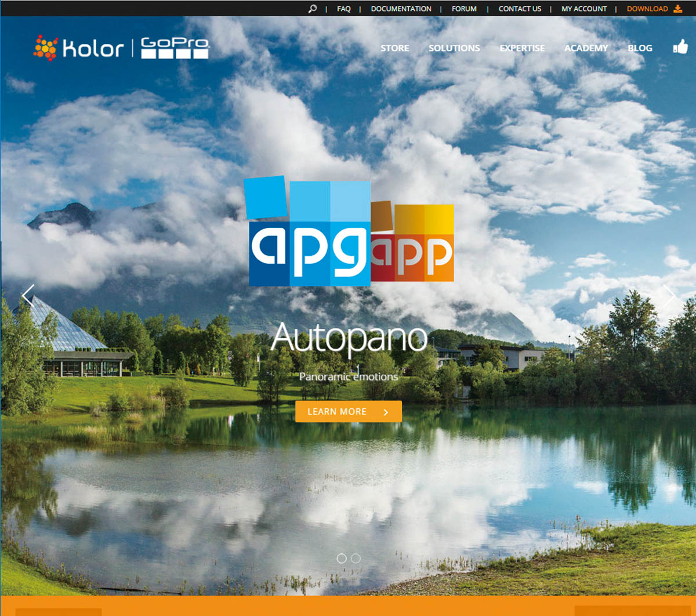Click the LEARN MORE button
Screen dimensions: 696x616
348,411
